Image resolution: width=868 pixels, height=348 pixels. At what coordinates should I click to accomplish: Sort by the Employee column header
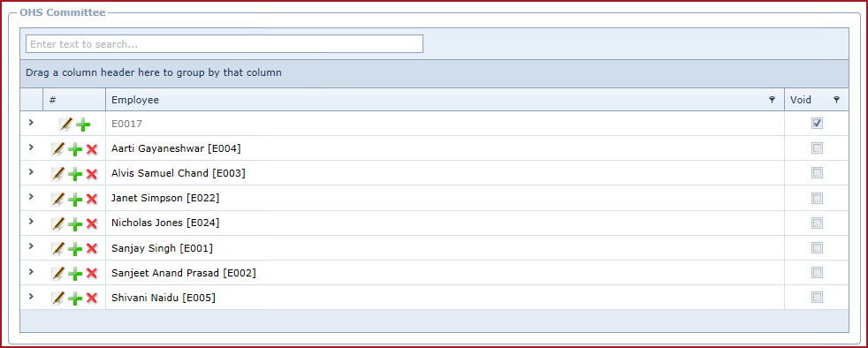pyautogui.click(x=135, y=100)
